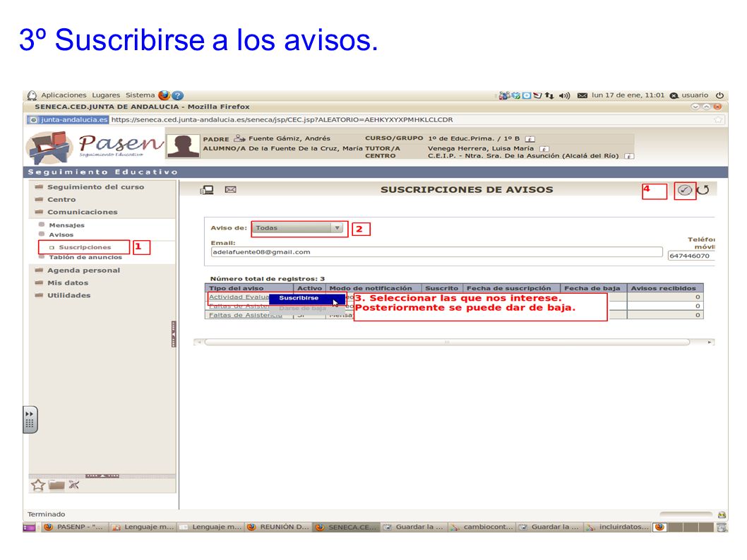Click the computer notification icon beside the envelope

207,190
